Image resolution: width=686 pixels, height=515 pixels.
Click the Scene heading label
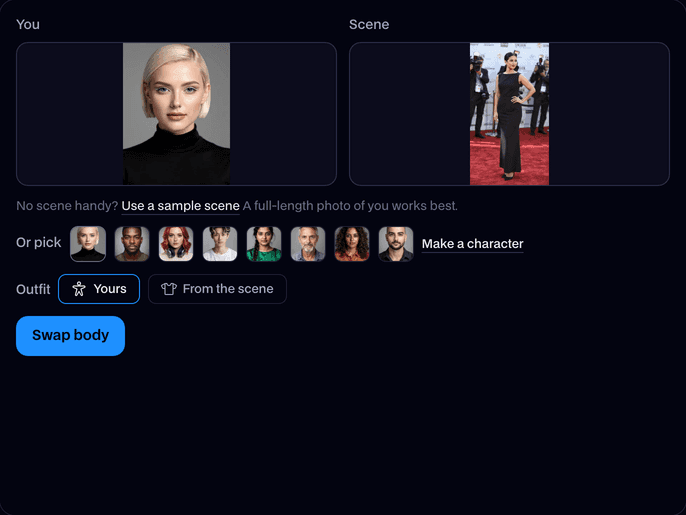click(x=369, y=25)
